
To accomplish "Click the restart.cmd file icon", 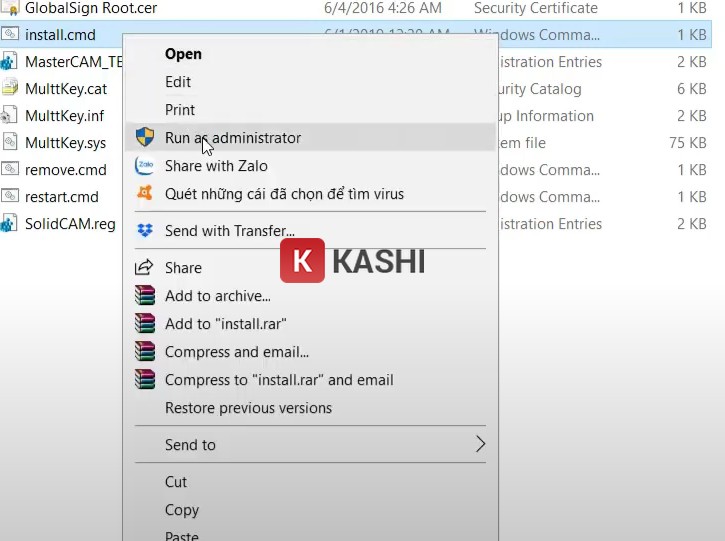I will point(9,195).
